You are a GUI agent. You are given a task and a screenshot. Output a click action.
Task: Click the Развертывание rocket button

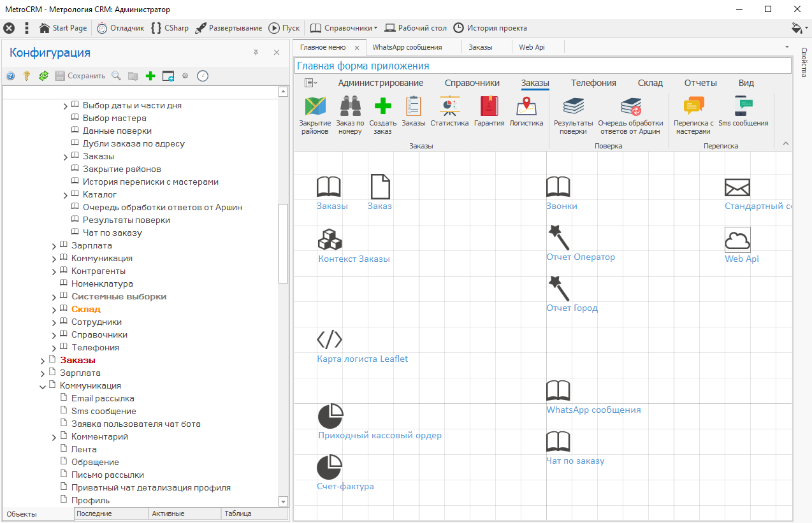(x=228, y=28)
